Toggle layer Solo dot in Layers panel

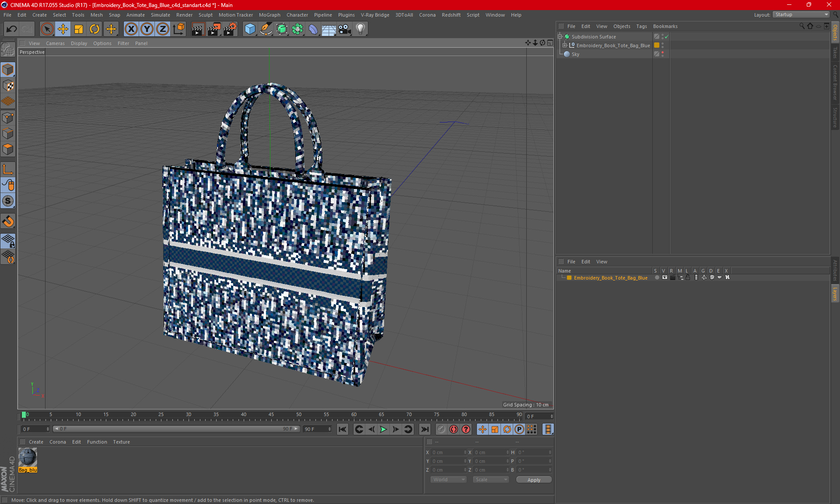(657, 277)
